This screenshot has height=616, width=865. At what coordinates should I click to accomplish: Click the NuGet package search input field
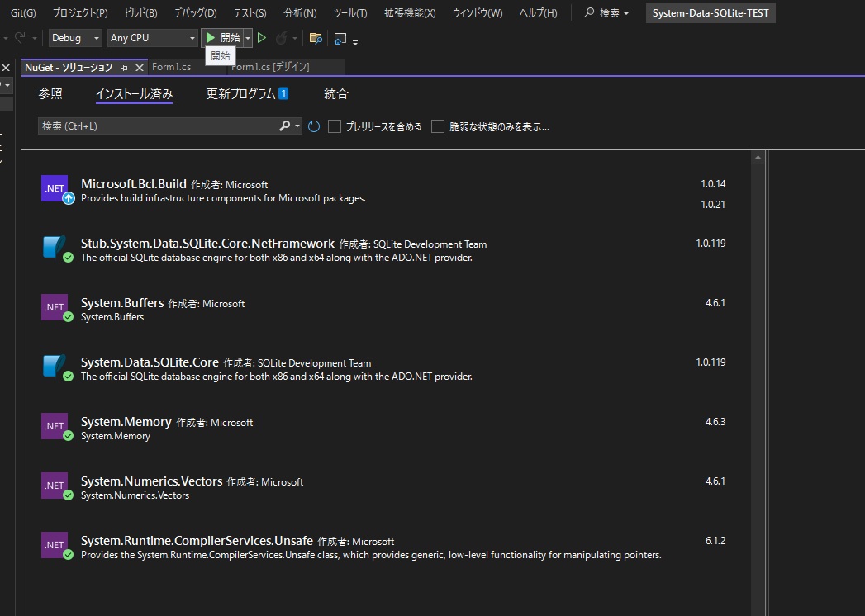coord(157,126)
